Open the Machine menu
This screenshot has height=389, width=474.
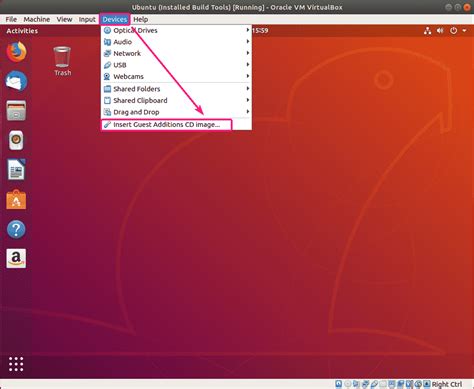point(37,19)
